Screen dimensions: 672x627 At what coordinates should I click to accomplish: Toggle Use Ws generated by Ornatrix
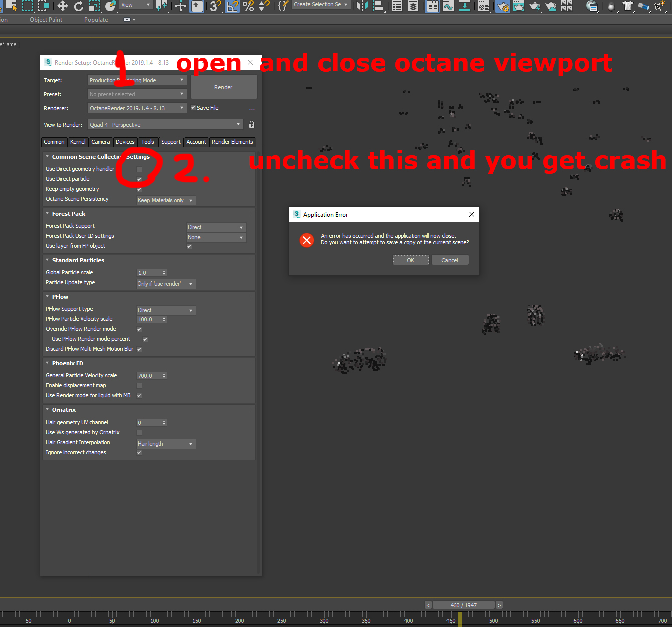click(139, 433)
